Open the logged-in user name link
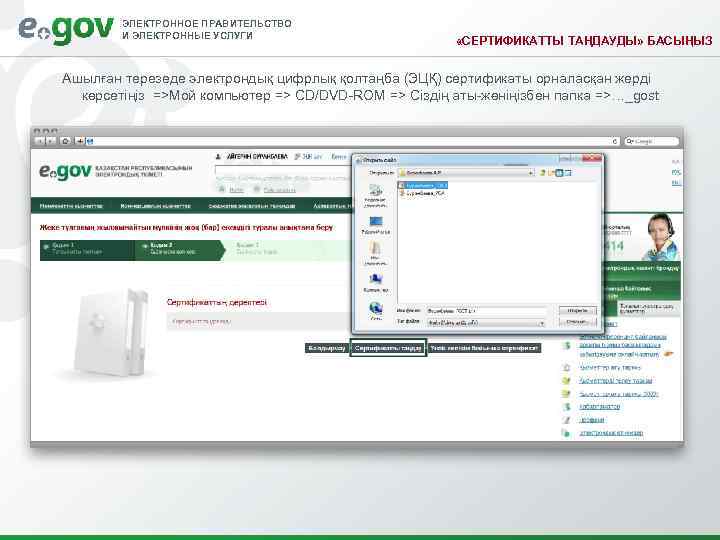720x540 pixels. (257, 157)
